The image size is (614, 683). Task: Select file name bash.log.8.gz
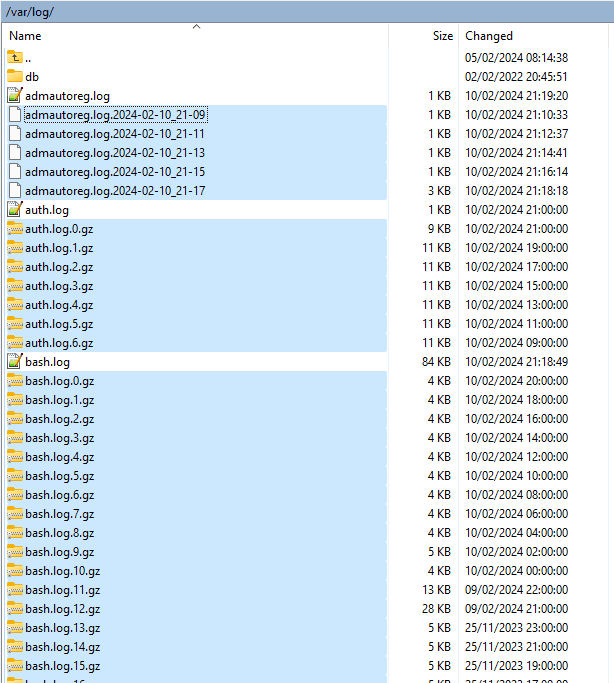[x=59, y=533]
